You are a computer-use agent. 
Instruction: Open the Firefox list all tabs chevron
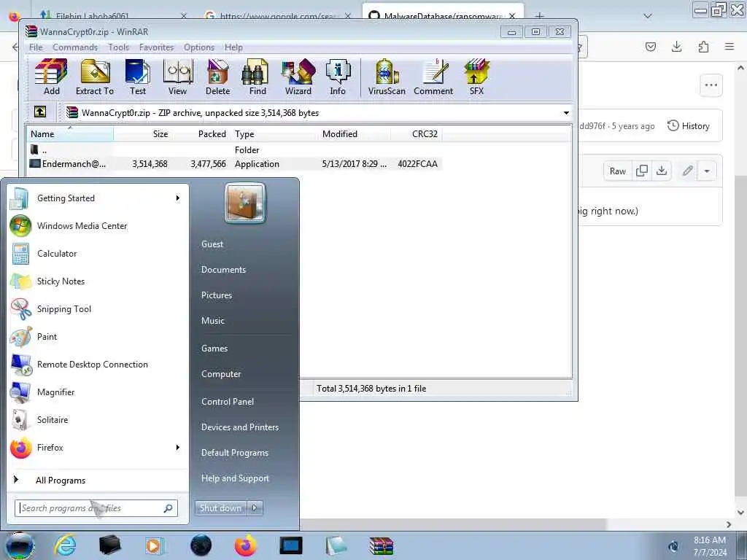pyautogui.click(x=648, y=16)
